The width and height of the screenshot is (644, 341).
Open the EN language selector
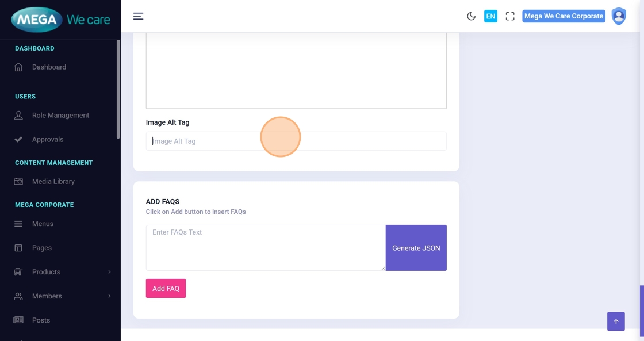pyautogui.click(x=490, y=16)
